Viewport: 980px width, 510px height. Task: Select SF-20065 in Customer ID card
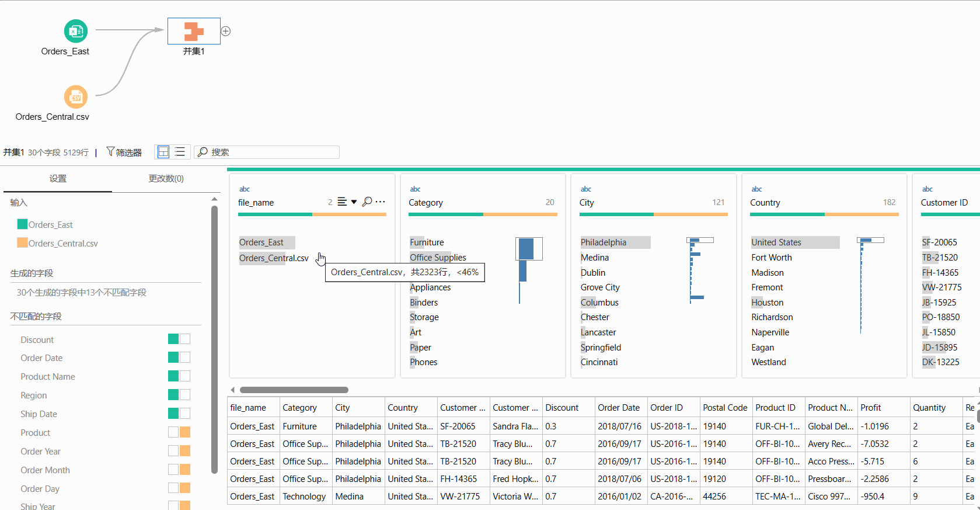click(940, 242)
